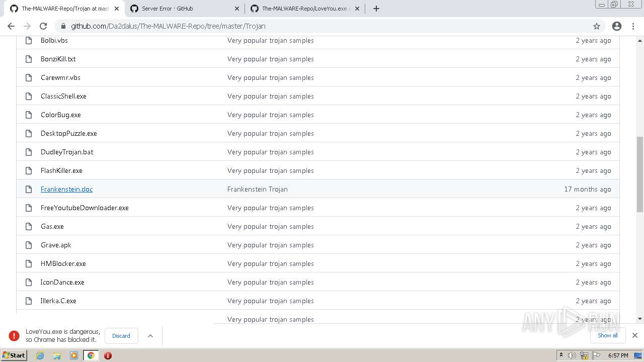Click the file icon beside DesktopPuzzle.exe

click(x=29, y=133)
